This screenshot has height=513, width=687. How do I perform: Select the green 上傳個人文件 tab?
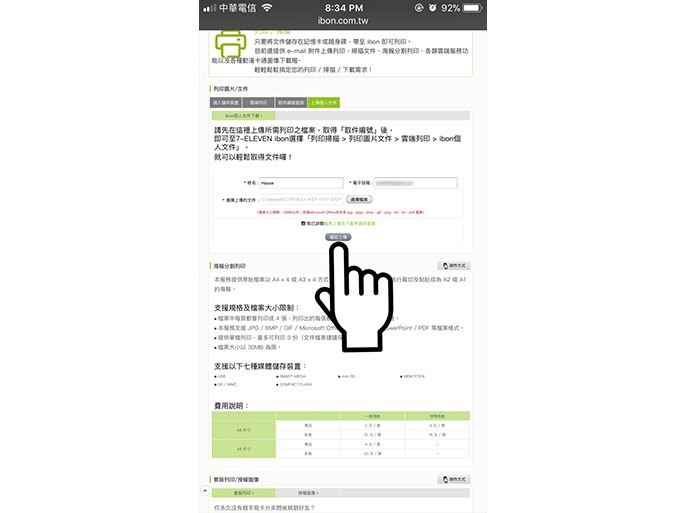pos(324,103)
